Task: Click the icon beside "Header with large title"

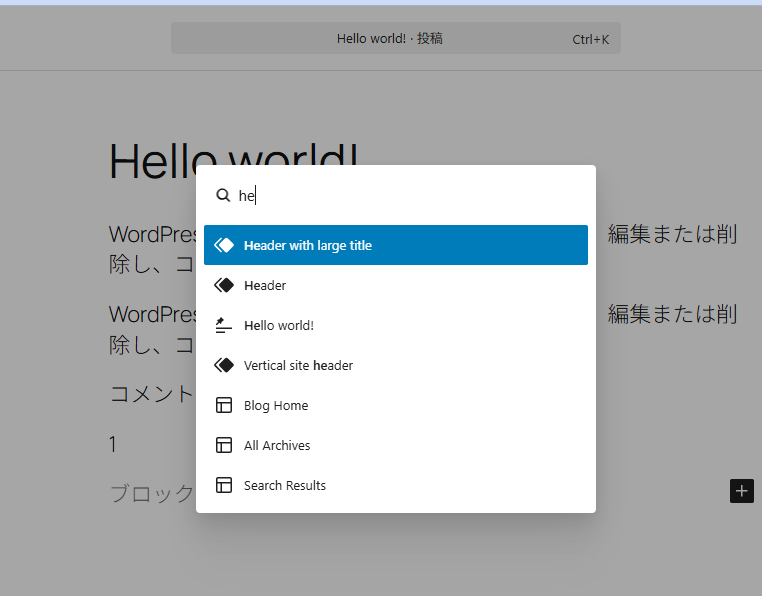Action: (224, 245)
